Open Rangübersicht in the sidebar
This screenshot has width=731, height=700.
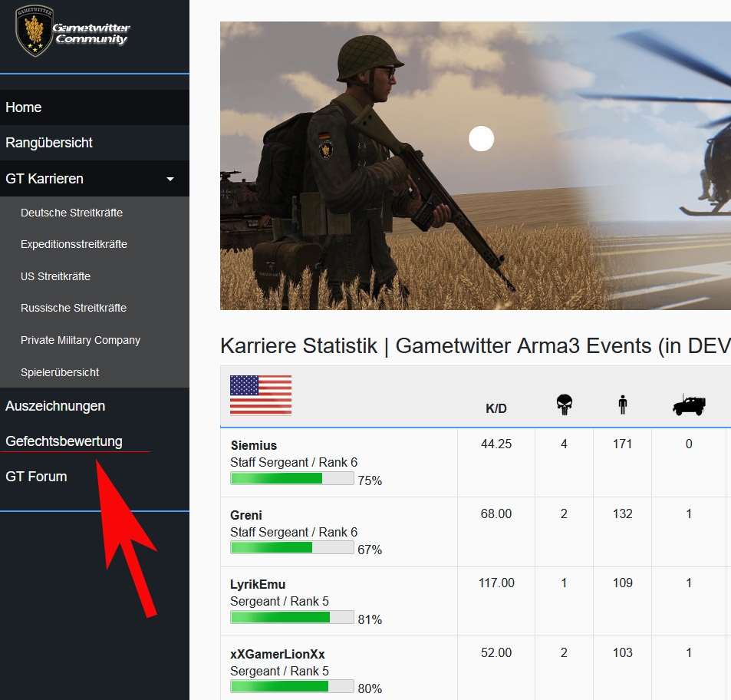(94, 143)
